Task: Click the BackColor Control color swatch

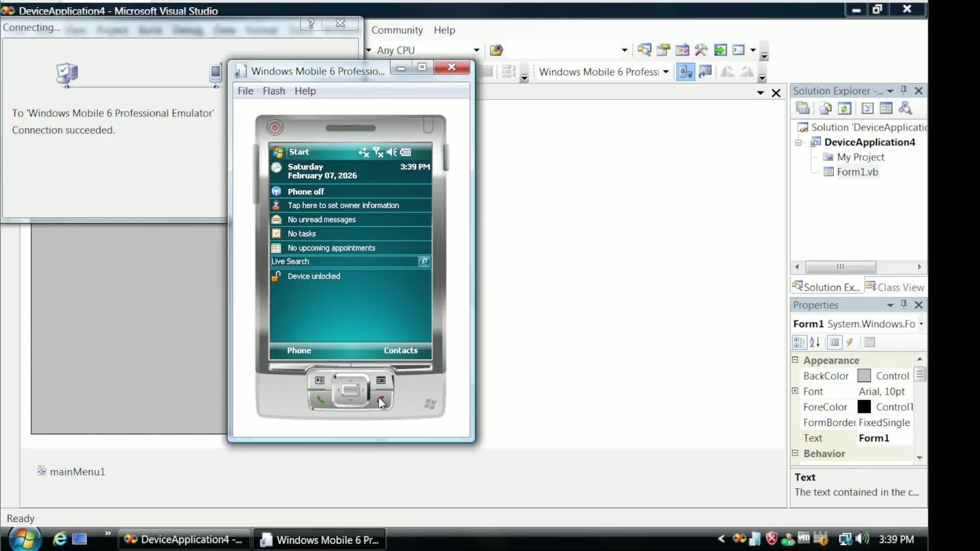Action: [x=864, y=375]
